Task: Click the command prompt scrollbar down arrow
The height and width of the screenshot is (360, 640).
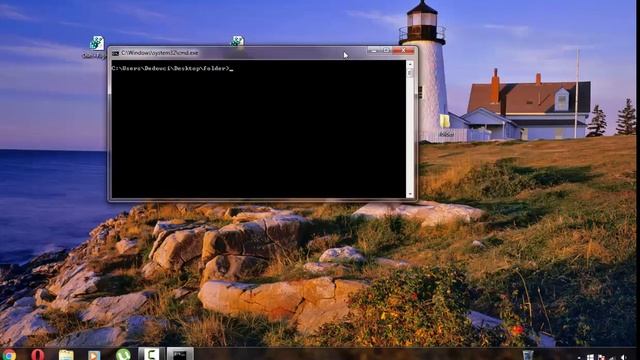Action: click(410, 194)
